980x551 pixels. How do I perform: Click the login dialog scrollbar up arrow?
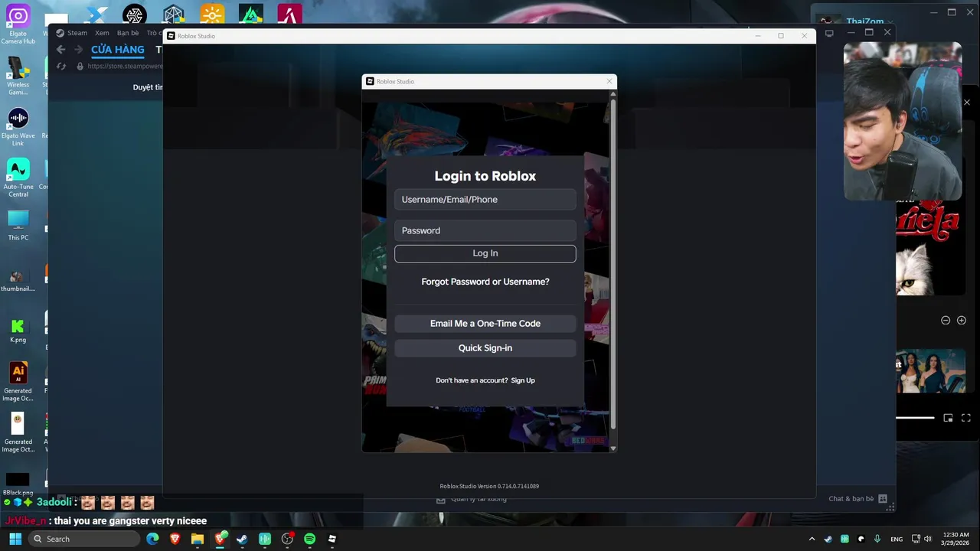coord(612,94)
